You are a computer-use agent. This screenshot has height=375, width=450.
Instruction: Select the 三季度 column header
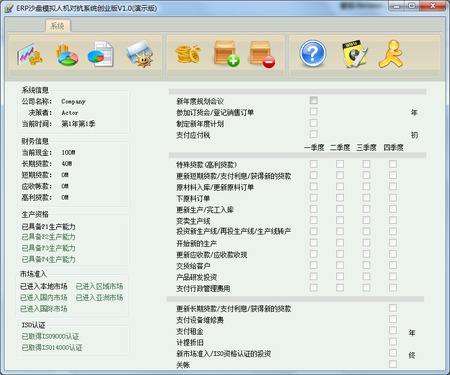tap(367, 147)
